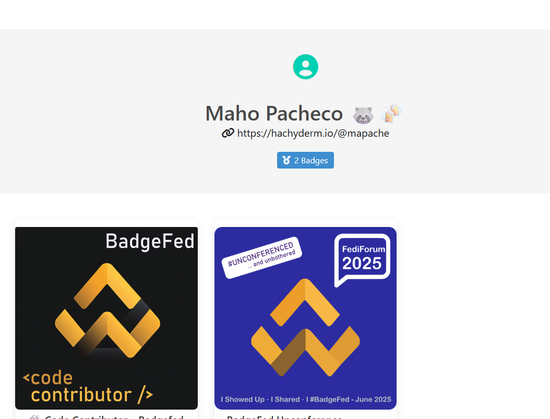Open the Code Contributor badge card
Viewport: 550px width, 419px height.
pyautogui.click(x=106, y=318)
